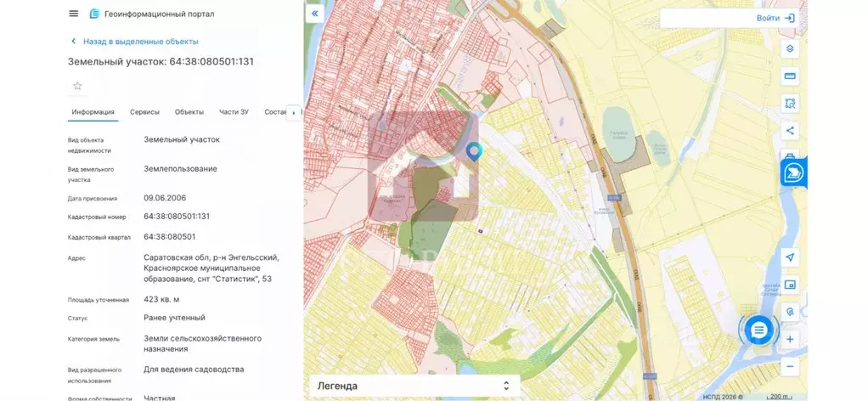Go back via Назад в выделенные объекты
The height and width of the screenshot is (401, 868).
pyautogui.click(x=134, y=41)
